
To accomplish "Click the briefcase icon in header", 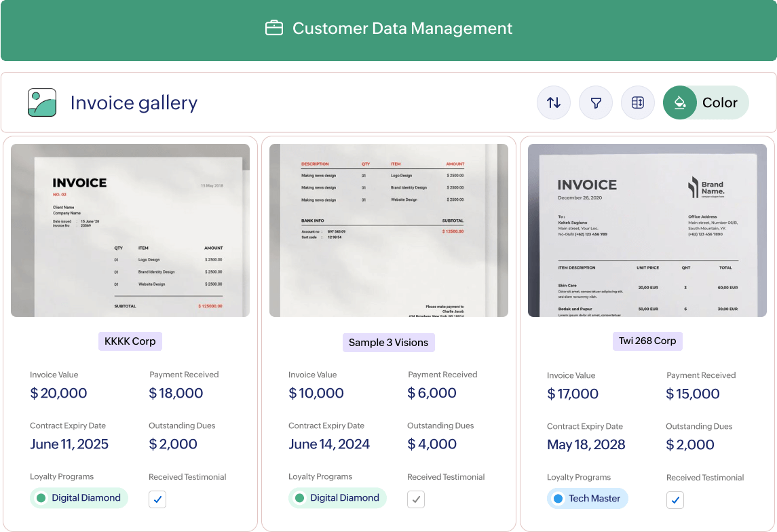I will click(x=274, y=28).
